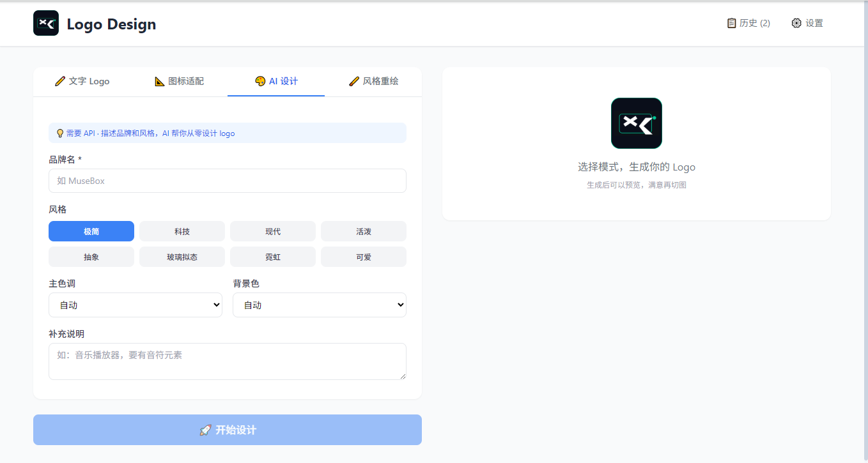Open 历史 (2) history
This screenshot has width=868, height=463.
tap(748, 23)
